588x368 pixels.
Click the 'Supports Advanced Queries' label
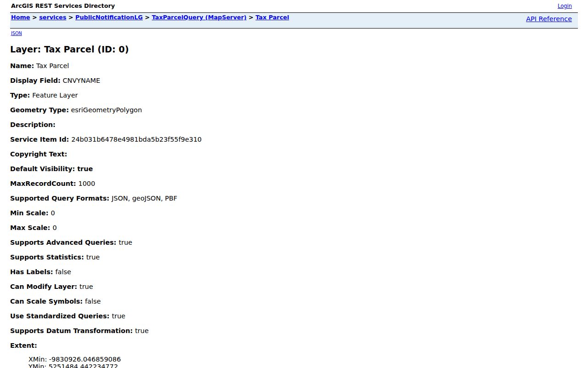click(63, 242)
